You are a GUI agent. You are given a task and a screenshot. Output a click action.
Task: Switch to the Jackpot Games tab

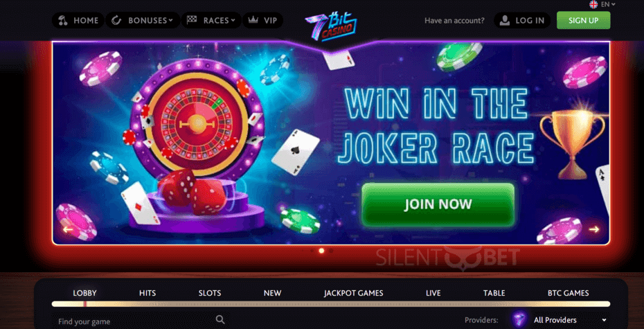pyautogui.click(x=353, y=293)
